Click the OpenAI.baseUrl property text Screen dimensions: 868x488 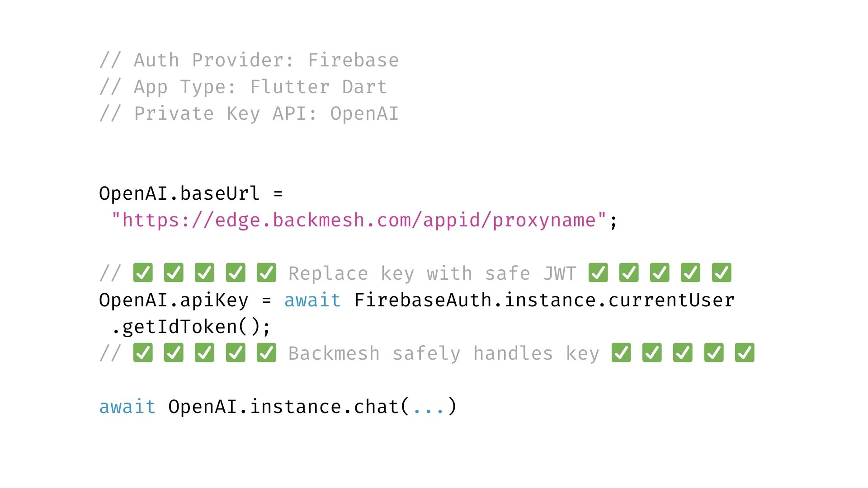coord(179,193)
